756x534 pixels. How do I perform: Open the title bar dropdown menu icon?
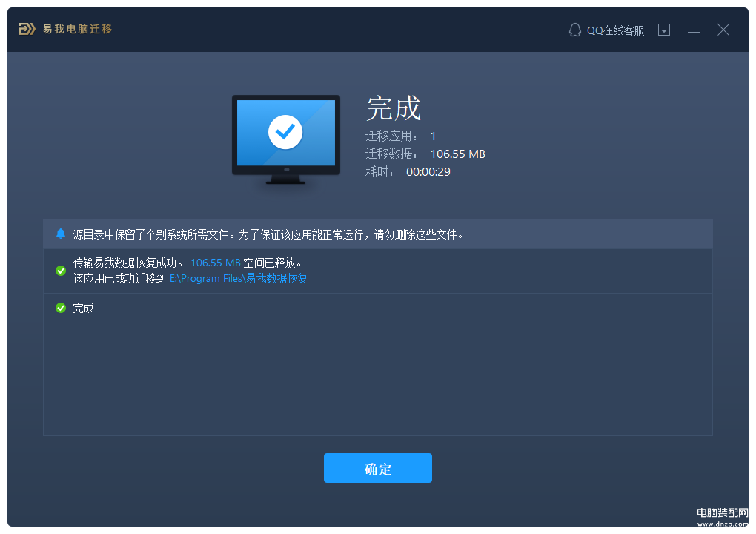point(664,30)
